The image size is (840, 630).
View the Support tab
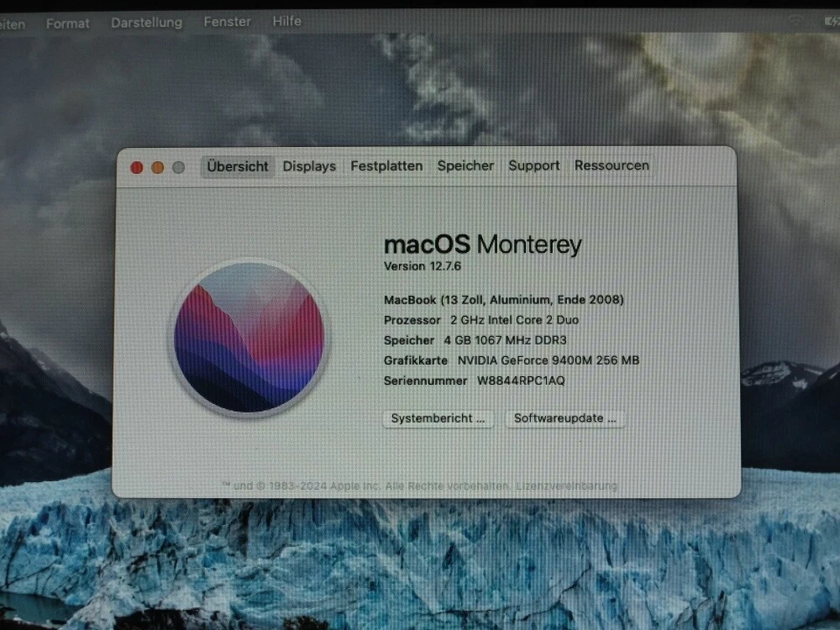534,166
